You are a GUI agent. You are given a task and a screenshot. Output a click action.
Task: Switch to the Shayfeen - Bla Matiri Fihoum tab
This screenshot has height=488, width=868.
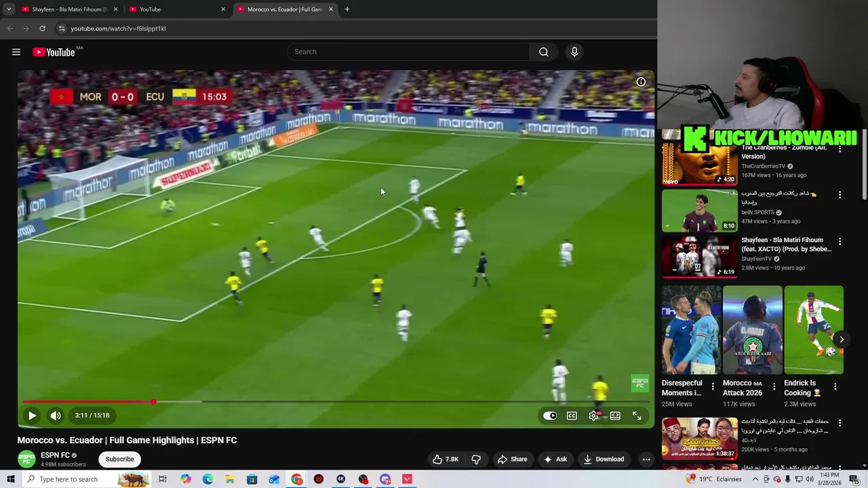point(68,9)
